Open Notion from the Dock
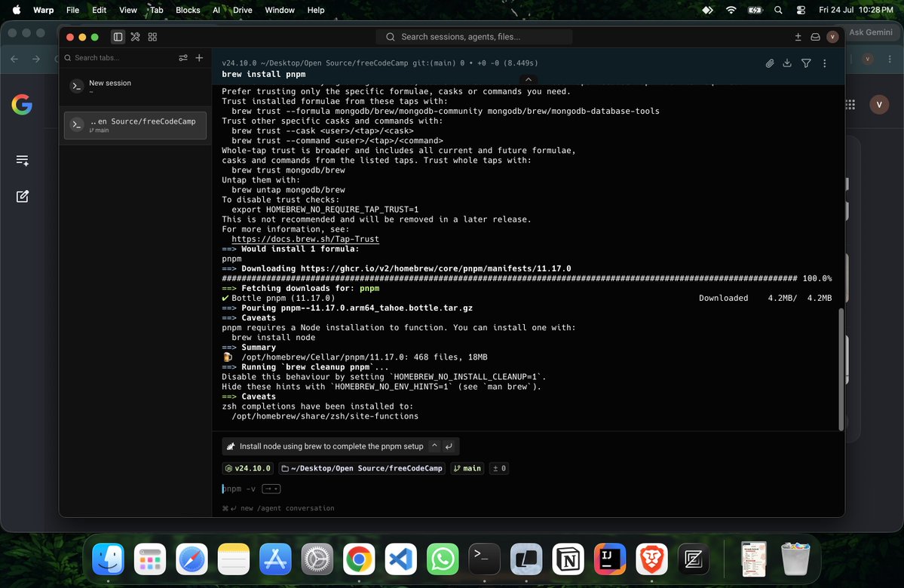 click(568, 559)
